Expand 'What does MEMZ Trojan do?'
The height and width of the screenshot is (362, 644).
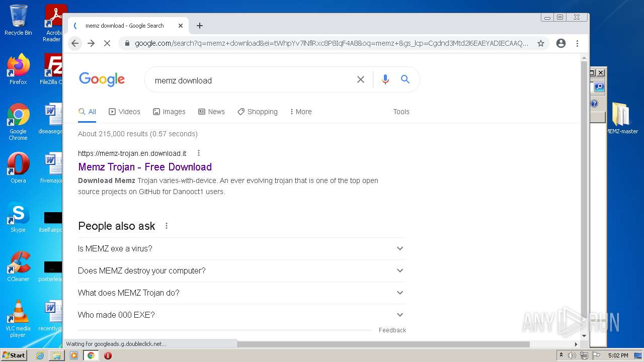coord(241,293)
